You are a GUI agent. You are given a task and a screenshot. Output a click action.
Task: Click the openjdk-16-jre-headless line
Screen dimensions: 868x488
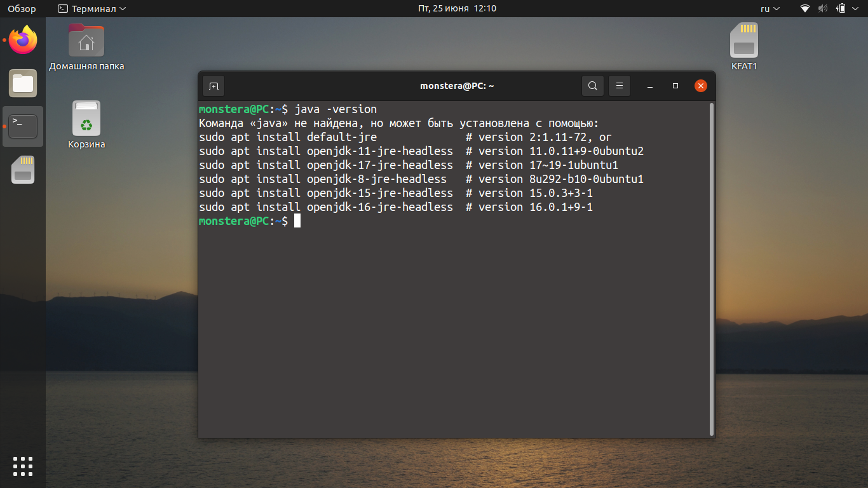coord(396,207)
